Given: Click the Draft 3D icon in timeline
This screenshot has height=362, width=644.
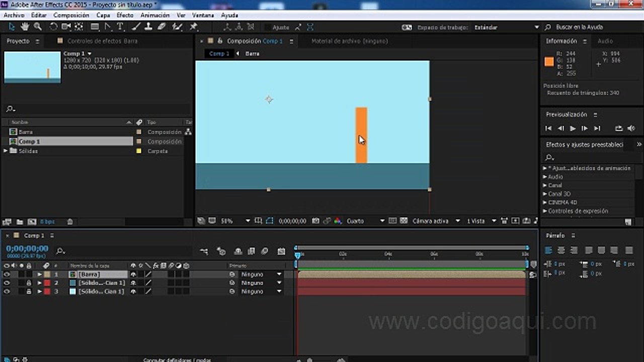Looking at the screenshot, I should 221,251.
